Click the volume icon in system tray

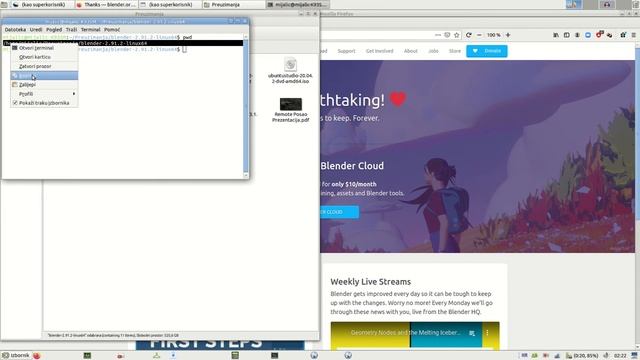[x=606, y=356]
